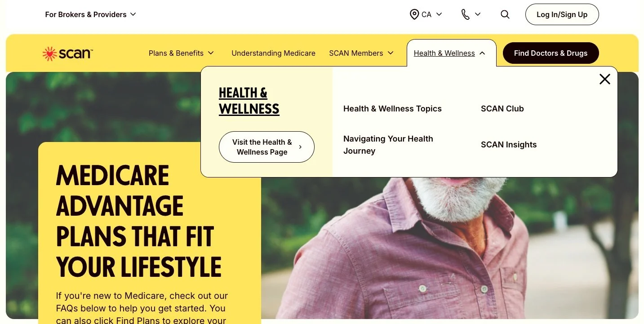Close the Health & Wellness mega menu
644x324 pixels.
(x=605, y=79)
